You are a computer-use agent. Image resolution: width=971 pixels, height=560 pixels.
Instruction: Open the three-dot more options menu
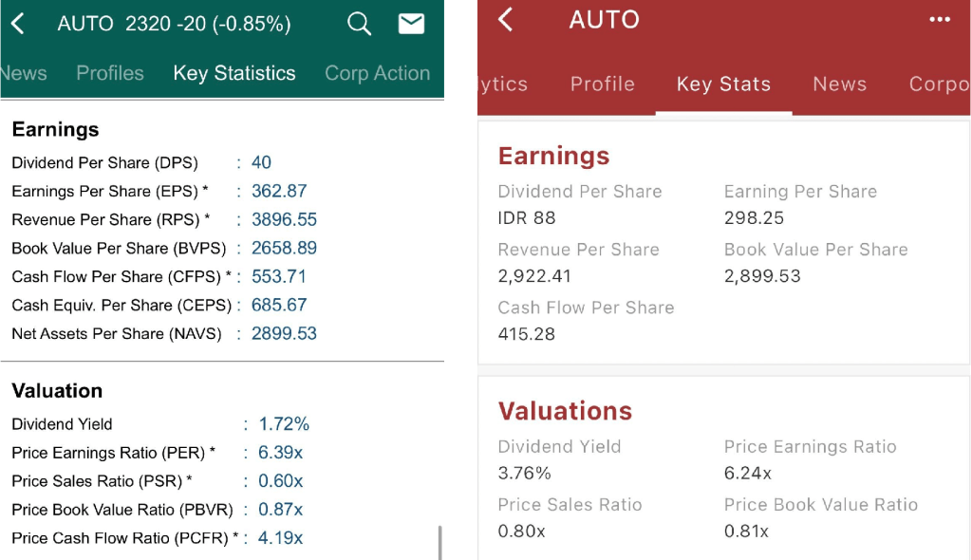click(940, 20)
